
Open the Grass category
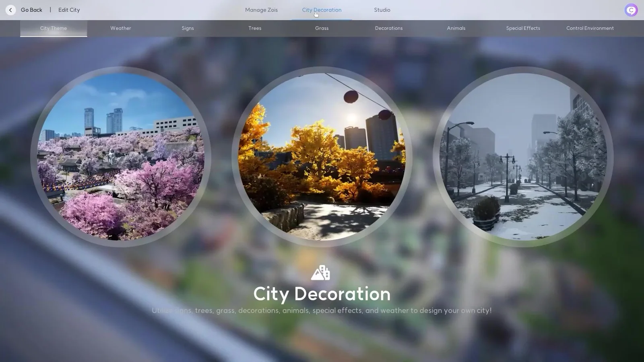pos(322,28)
